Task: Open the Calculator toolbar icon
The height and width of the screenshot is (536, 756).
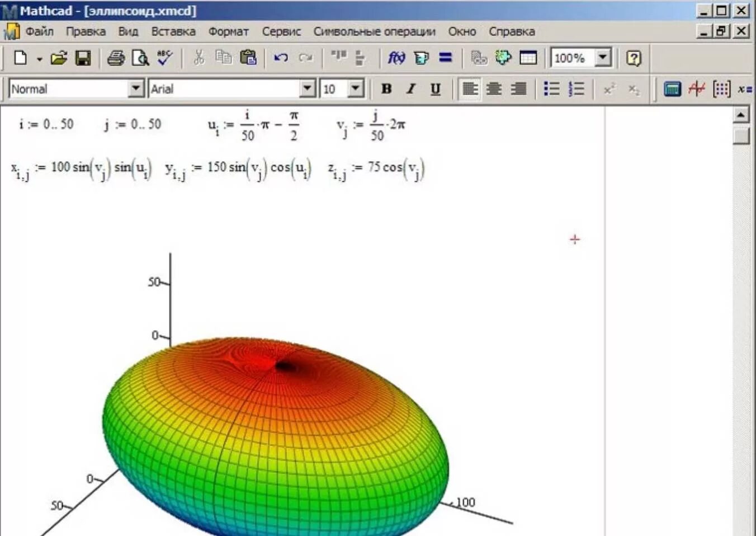Action: pyautogui.click(x=672, y=88)
